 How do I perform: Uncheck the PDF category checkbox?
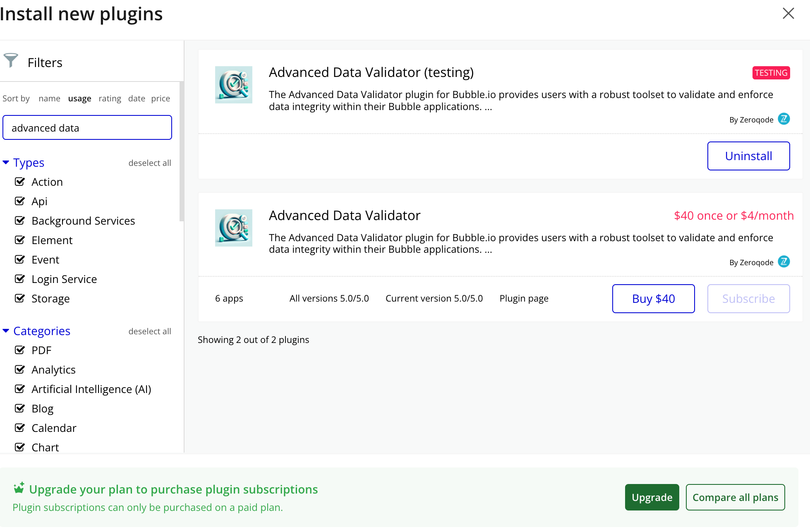click(19, 350)
